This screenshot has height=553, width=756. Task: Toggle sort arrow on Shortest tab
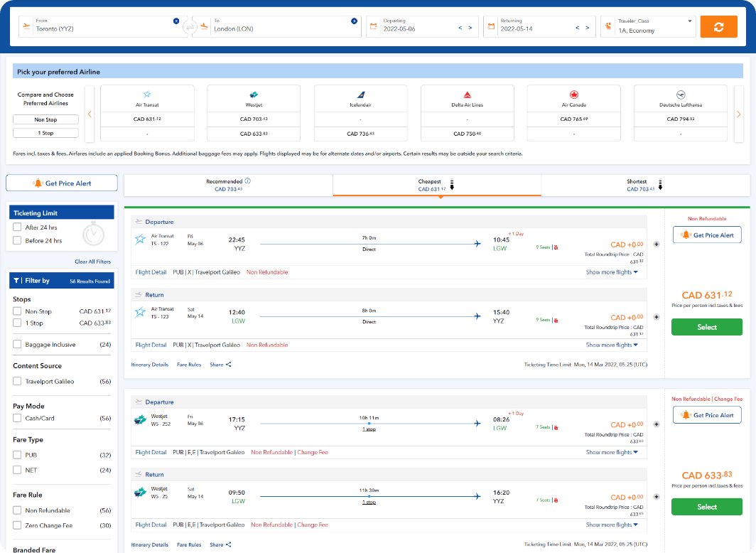(x=660, y=184)
